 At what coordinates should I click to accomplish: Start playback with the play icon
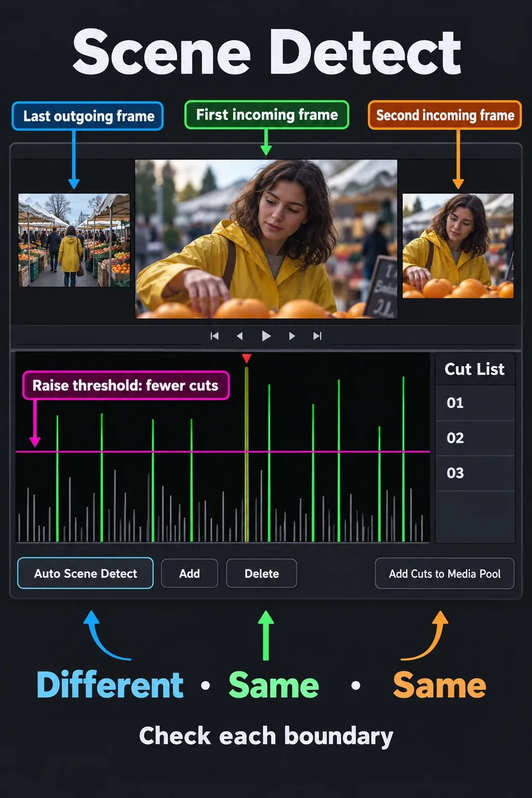[266, 336]
